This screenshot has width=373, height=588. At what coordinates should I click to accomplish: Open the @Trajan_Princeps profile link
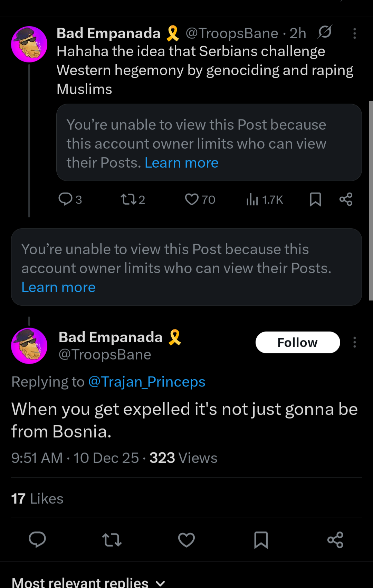(x=147, y=382)
